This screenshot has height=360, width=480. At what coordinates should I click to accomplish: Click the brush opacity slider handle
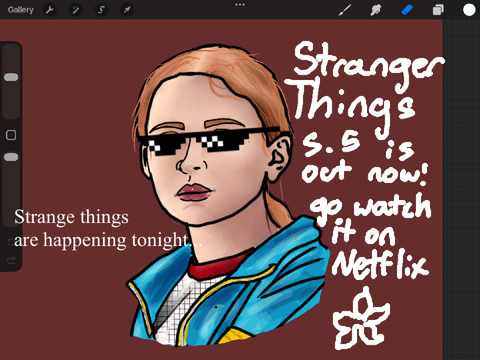(x=11, y=157)
